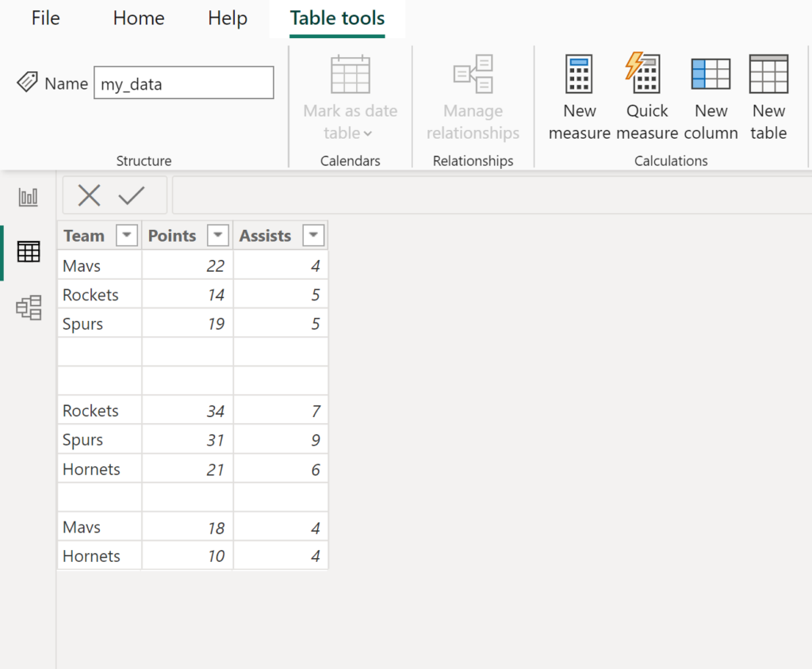Commit the formula with checkmark icon
This screenshot has height=669, width=812.
point(132,195)
